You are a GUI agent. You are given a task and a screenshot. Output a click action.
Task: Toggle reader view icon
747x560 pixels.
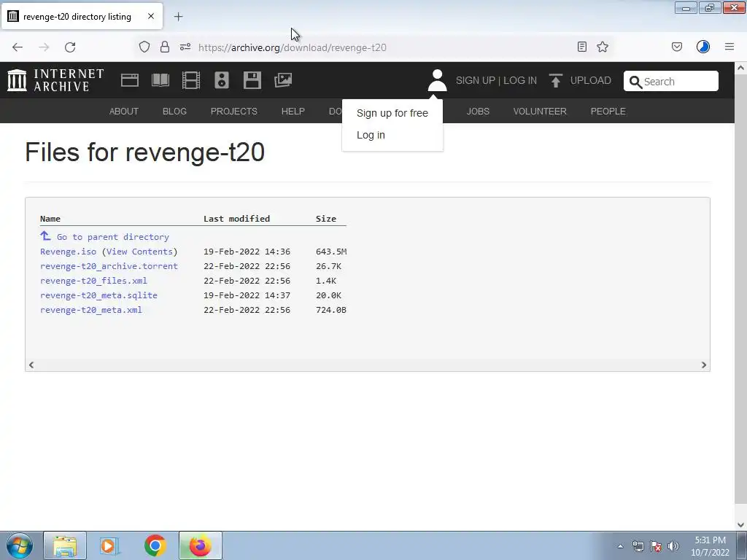click(x=581, y=47)
